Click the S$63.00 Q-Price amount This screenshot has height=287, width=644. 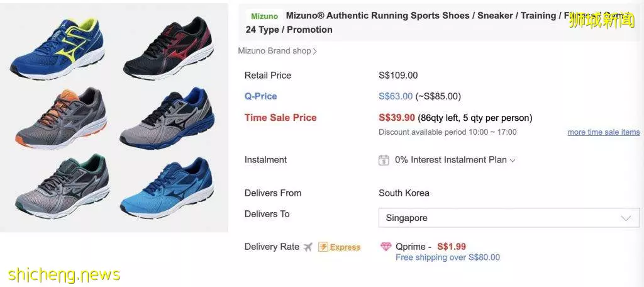pos(396,96)
